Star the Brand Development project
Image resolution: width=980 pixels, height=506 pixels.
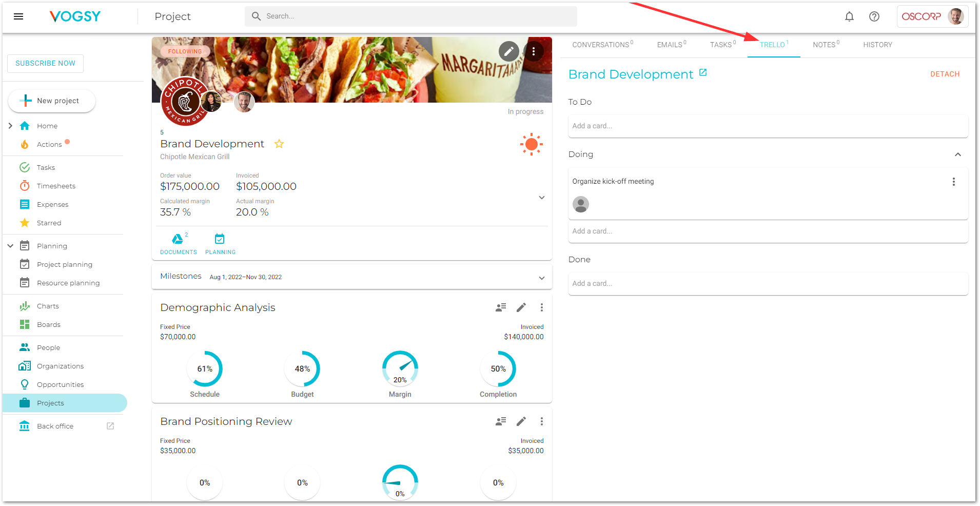tap(279, 144)
